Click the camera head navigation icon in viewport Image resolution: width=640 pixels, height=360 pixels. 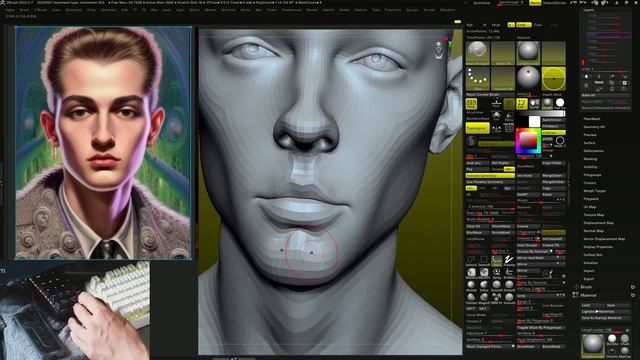439,50
